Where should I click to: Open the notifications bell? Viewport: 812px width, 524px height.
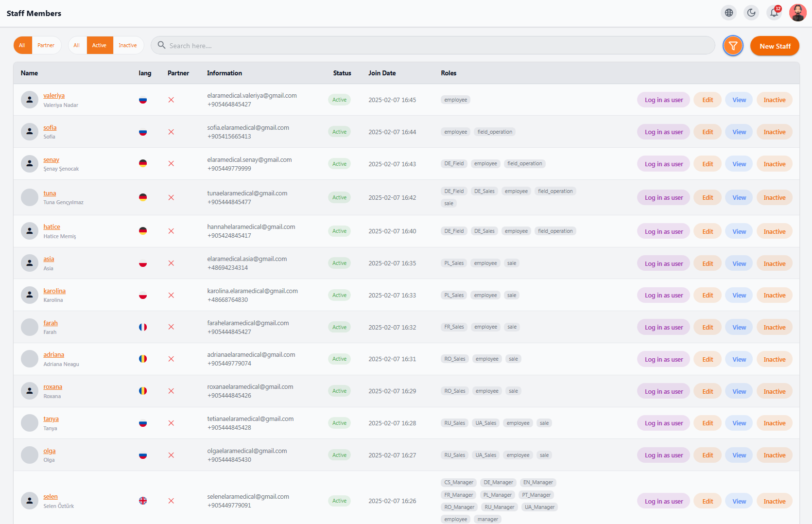[x=775, y=13]
